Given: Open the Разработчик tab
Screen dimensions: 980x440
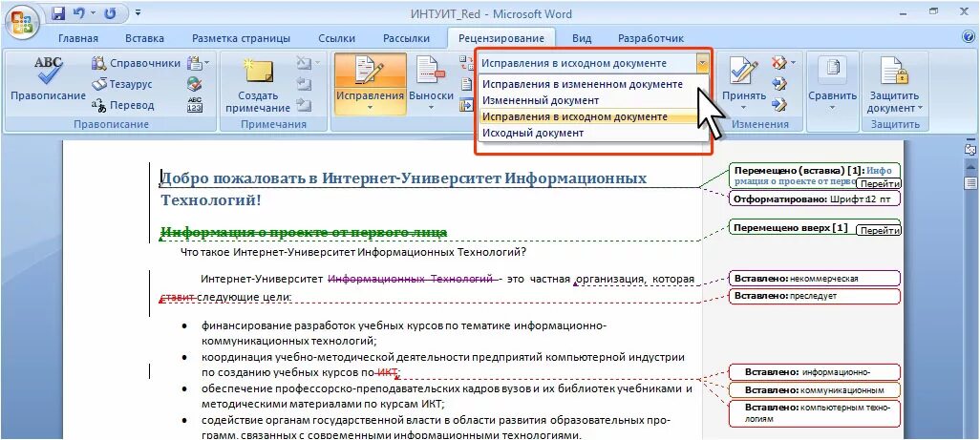Looking at the screenshot, I should click(x=650, y=38).
